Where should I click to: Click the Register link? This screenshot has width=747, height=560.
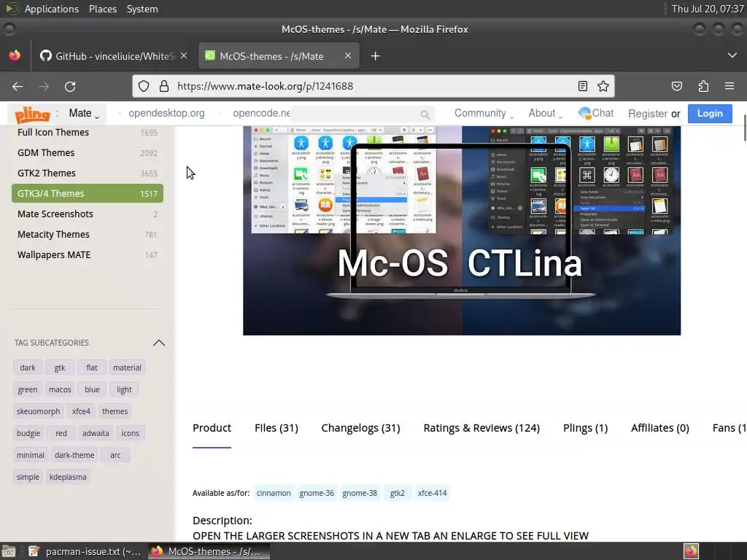648,114
